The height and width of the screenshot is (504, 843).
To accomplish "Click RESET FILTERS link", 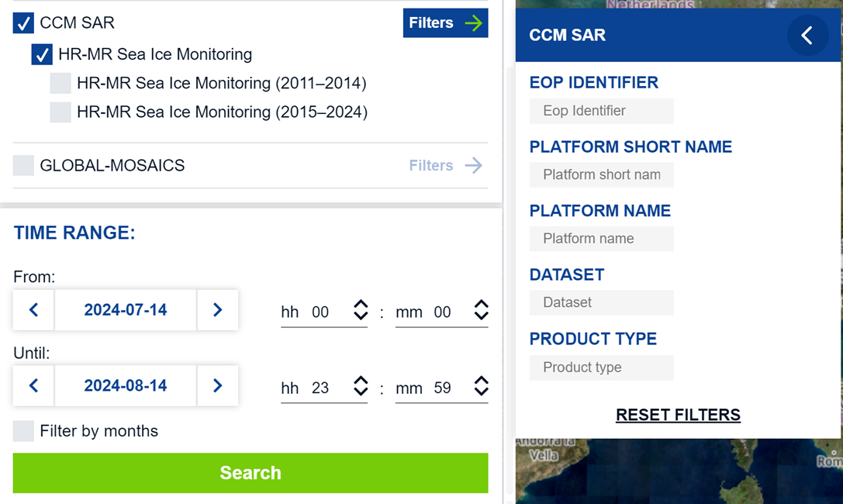I will [678, 415].
